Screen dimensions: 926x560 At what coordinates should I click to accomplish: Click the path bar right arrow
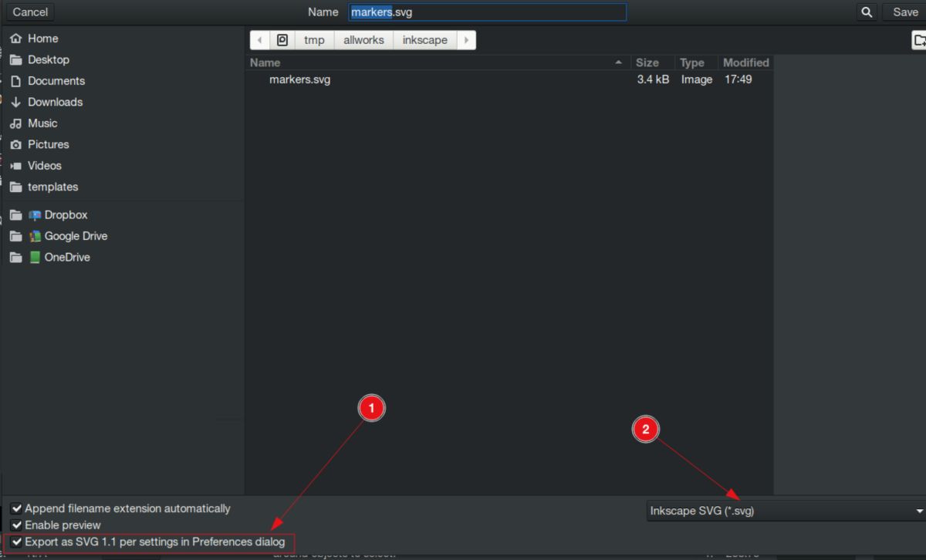click(466, 40)
